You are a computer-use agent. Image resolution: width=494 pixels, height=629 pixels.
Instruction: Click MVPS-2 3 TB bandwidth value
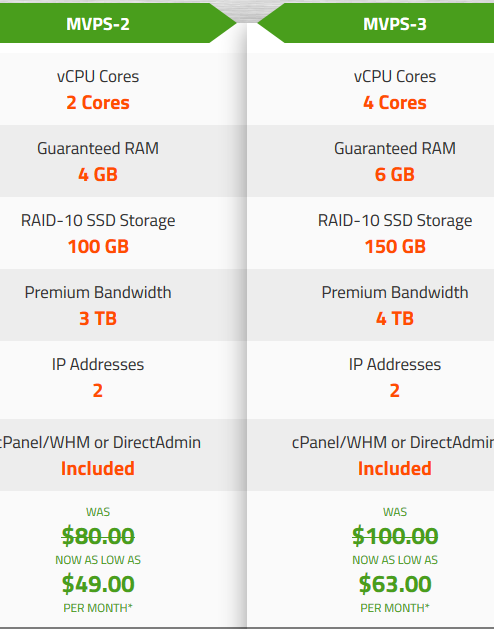coord(98,319)
